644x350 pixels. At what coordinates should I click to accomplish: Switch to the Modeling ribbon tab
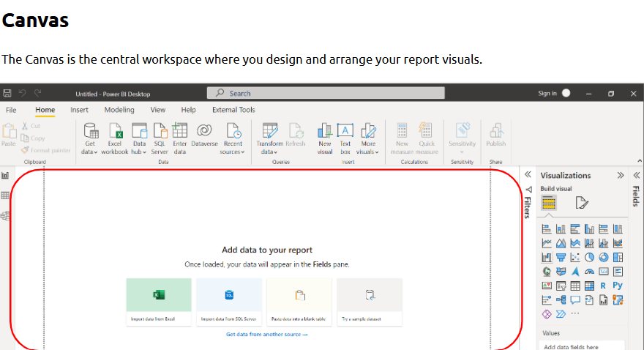tap(119, 110)
